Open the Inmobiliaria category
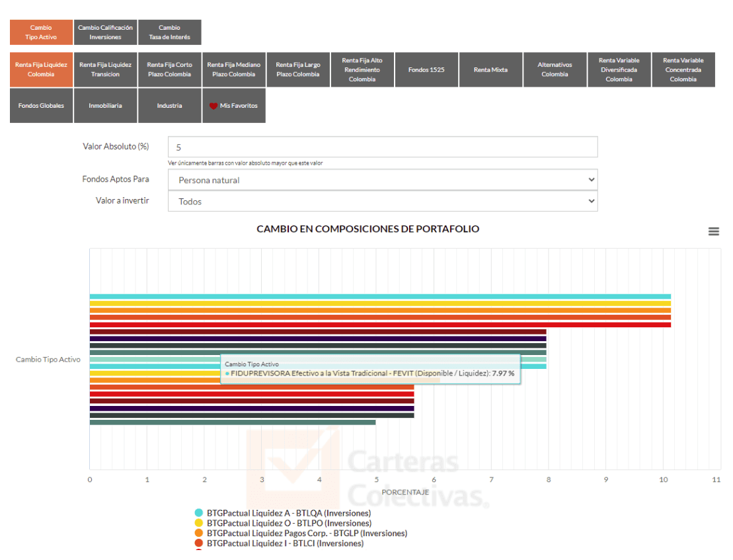This screenshot has height=560, width=733. 105,106
